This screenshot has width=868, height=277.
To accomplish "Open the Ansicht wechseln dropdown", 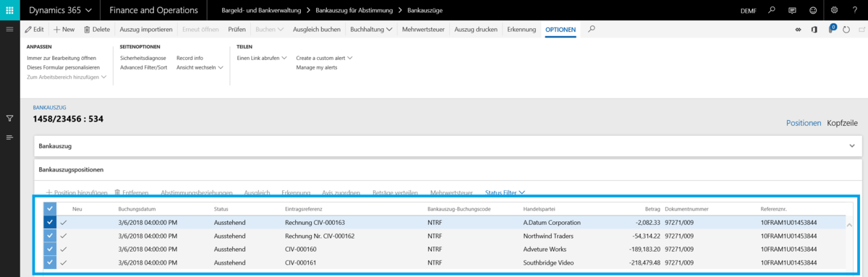I will pos(200,67).
